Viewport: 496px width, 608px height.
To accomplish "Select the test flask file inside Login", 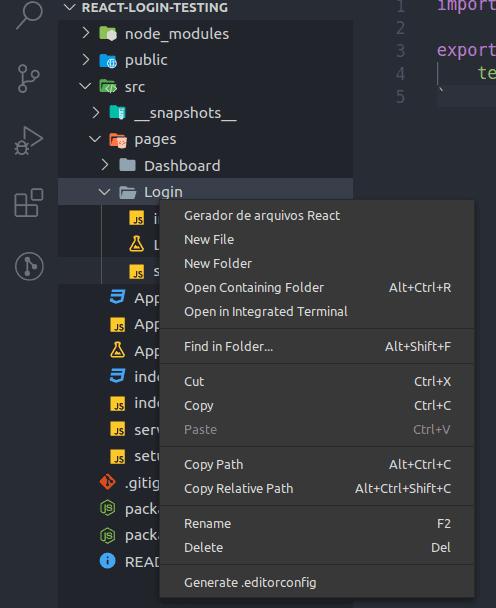I will click(137, 244).
